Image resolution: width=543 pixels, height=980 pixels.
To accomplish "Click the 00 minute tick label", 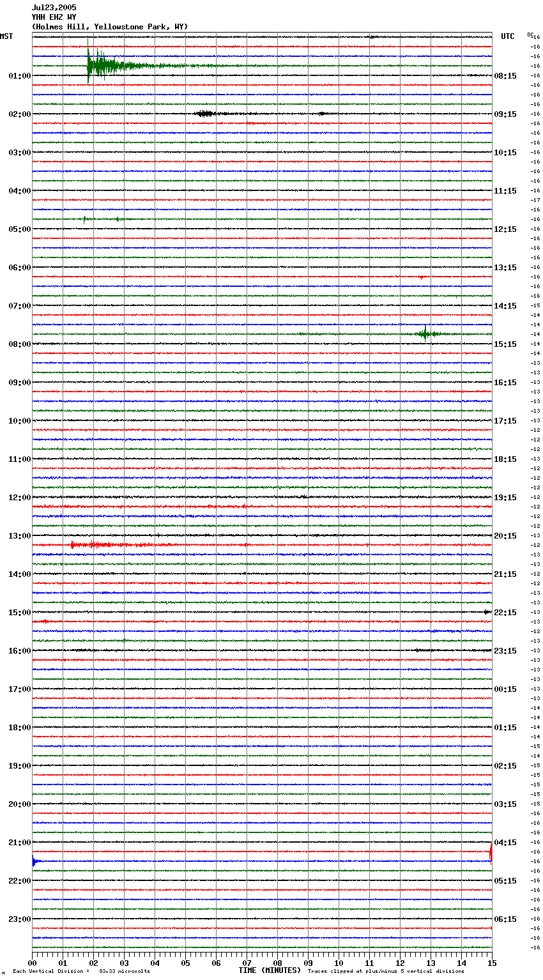I will tap(33, 963).
